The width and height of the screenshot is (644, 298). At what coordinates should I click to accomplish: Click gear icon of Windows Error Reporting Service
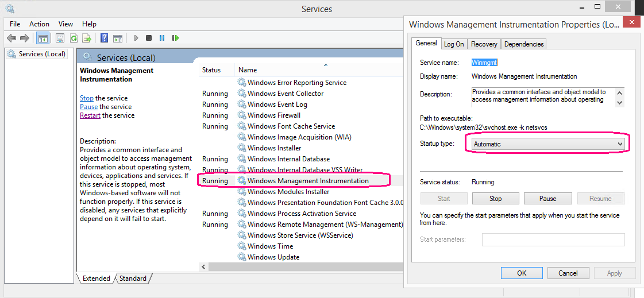(x=241, y=83)
